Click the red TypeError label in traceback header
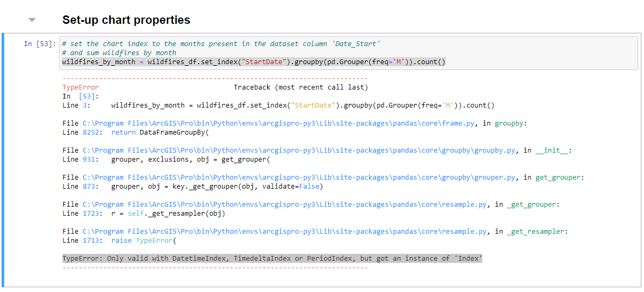The width and height of the screenshot is (644, 292). click(81, 87)
